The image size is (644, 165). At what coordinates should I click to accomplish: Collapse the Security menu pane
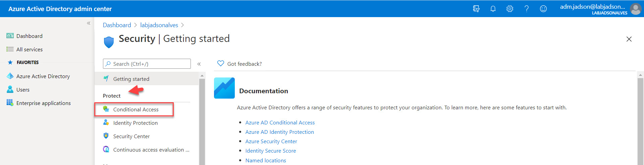click(199, 64)
